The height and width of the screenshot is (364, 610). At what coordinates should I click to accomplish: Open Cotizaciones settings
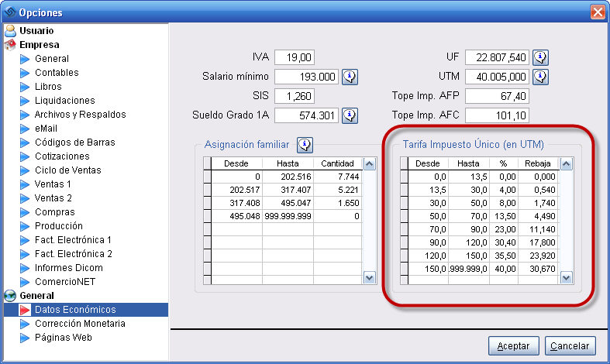62,156
